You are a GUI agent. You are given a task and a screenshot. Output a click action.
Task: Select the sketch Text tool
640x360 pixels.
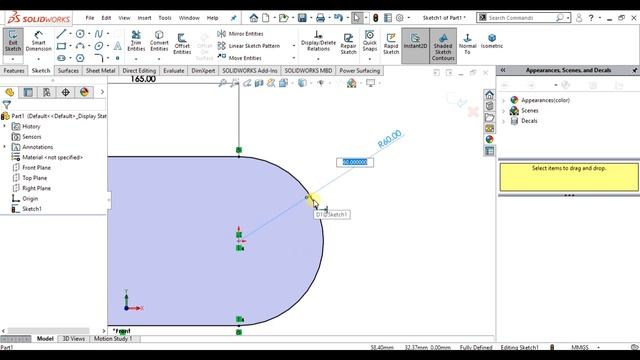[118, 46]
